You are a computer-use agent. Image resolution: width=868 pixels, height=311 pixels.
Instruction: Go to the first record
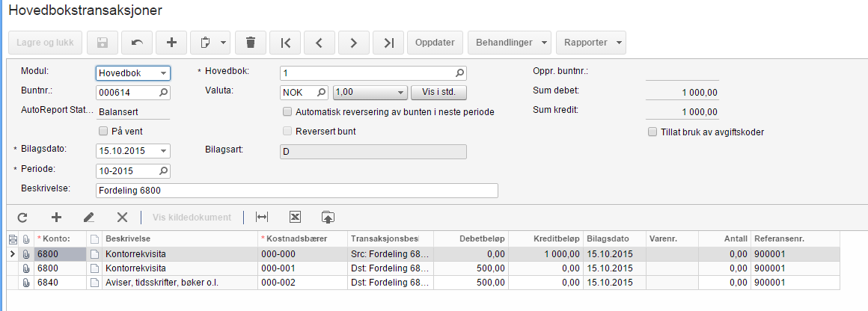coord(285,43)
